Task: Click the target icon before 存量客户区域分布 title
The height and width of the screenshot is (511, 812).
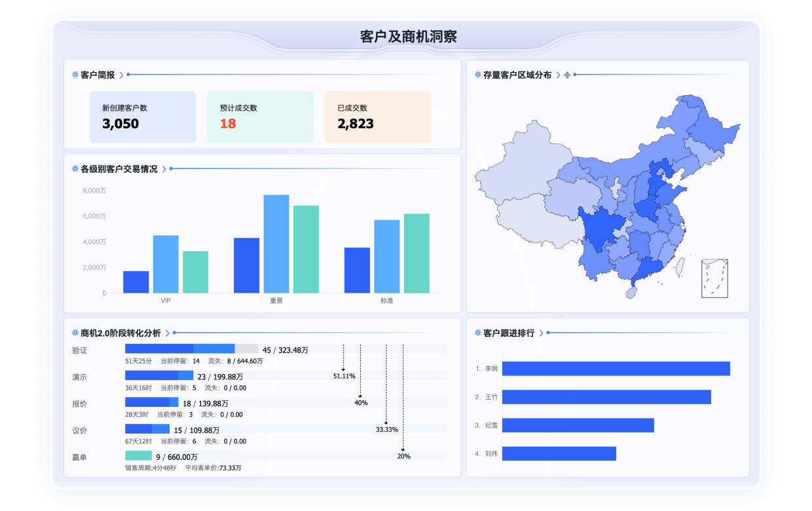Action: 477,74
